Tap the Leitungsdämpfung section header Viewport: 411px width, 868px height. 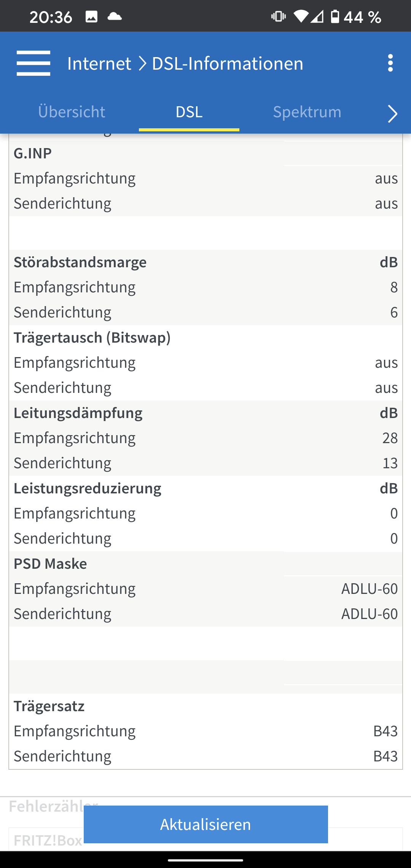[x=78, y=413]
